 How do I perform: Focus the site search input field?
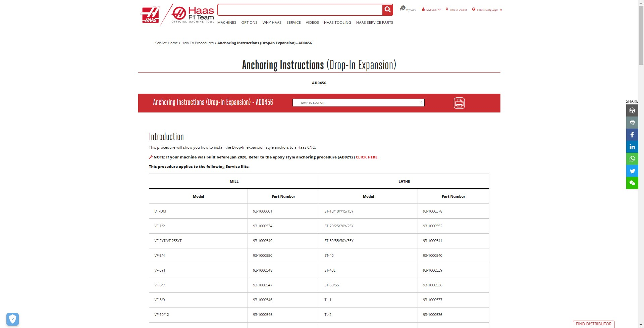(300, 10)
